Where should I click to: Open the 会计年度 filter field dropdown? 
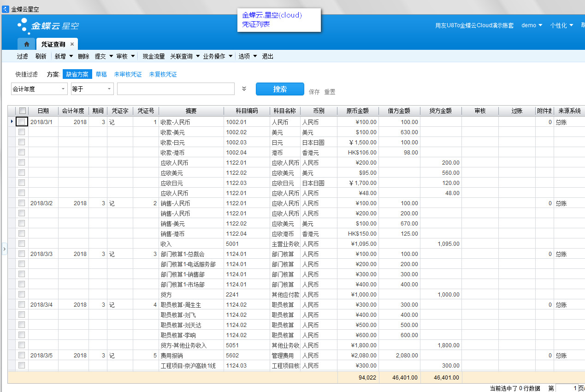(x=63, y=89)
